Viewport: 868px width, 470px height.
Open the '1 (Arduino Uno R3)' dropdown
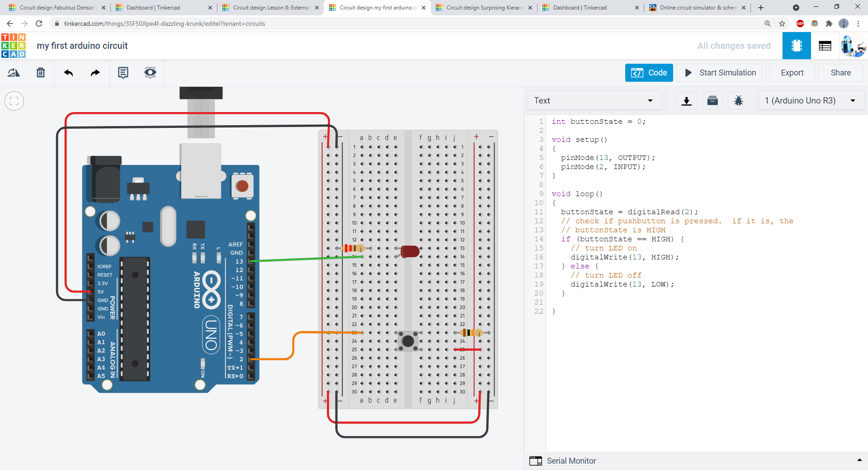811,100
